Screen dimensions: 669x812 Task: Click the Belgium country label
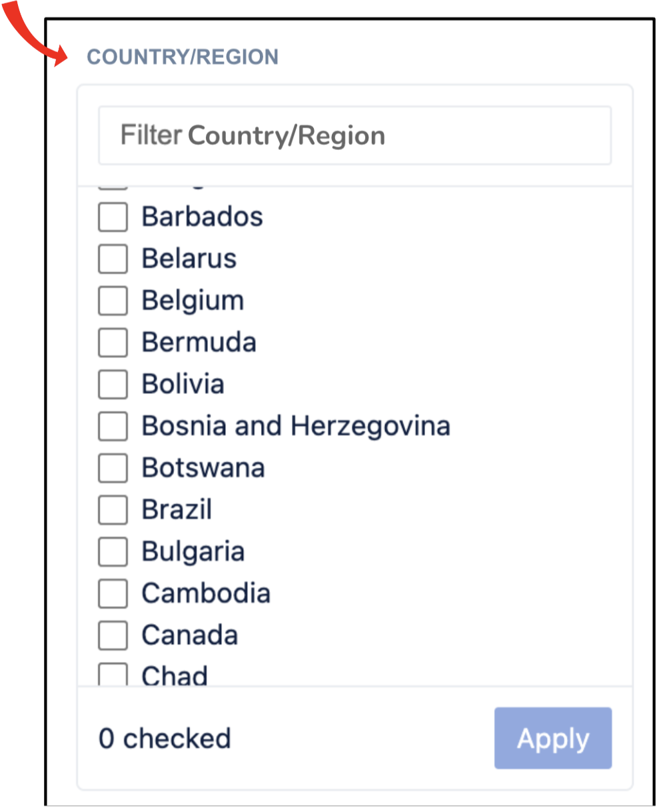pyautogui.click(x=193, y=301)
